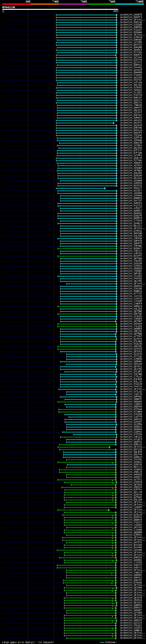
Task: Click the red 20% identity legend segment
Action: [x=16, y=4]
